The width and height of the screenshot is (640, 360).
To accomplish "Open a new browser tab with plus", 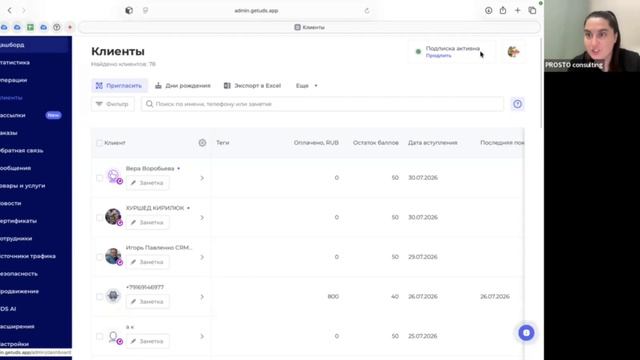I will point(518,11).
